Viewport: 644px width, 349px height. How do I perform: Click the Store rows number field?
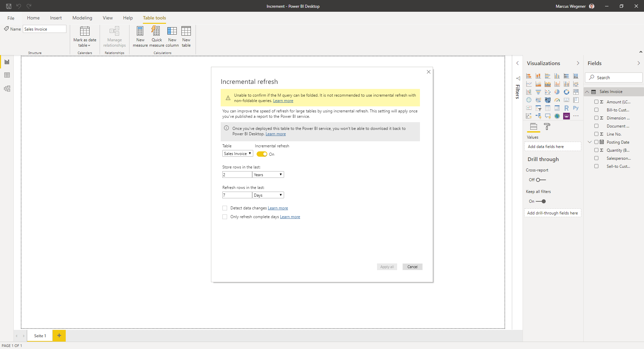point(237,174)
